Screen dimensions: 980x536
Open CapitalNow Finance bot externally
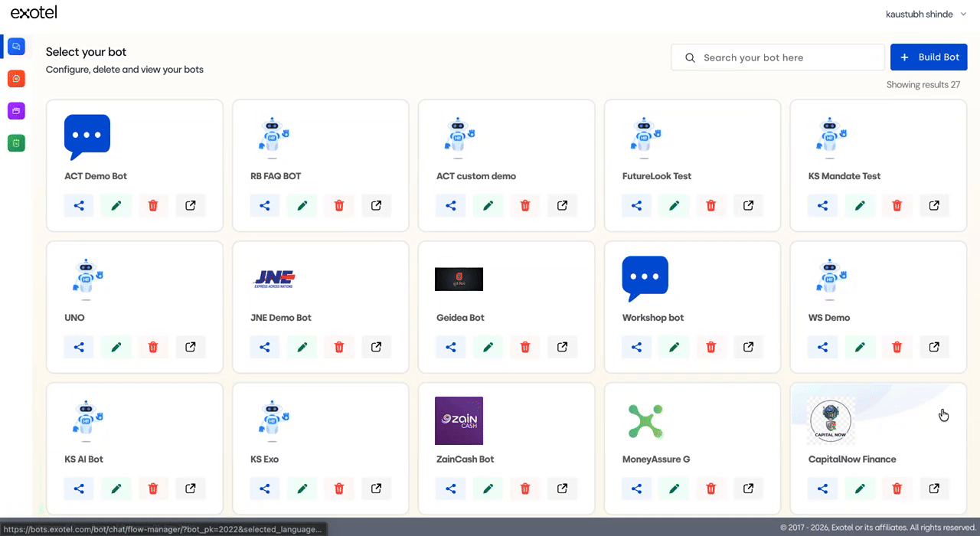[935, 489]
